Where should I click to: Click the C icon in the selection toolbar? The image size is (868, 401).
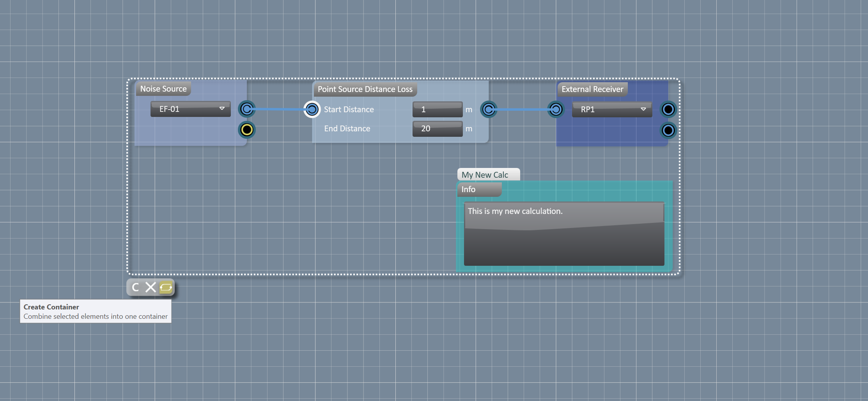(135, 287)
